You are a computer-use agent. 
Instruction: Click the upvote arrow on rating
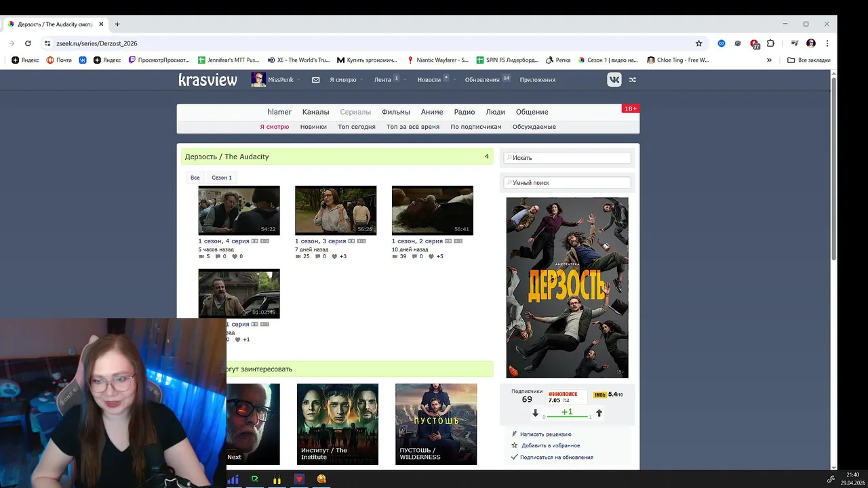click(x=599, y=413)
